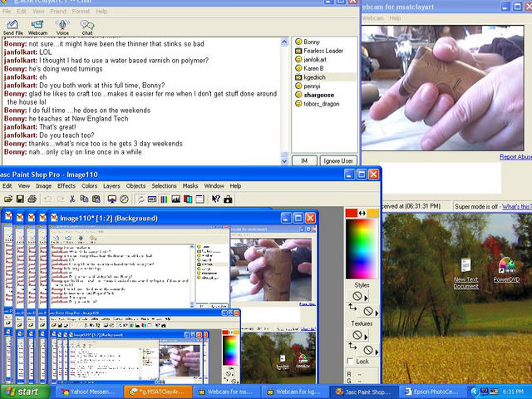Cut selection with the scissors icon
The height and width of the screenshot is (399, 532).
click(72, 199)
